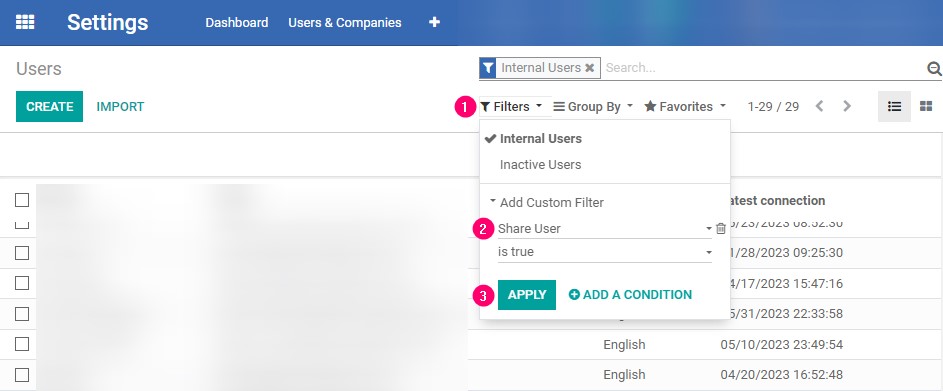
Task: Click the plus icon in the top menu
Action: click(x=434, y=22)
